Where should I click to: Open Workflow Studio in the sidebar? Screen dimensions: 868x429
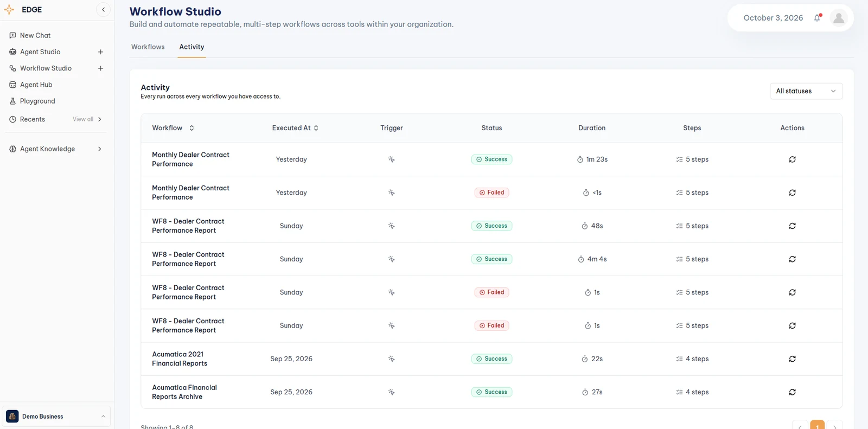[46, 68]
